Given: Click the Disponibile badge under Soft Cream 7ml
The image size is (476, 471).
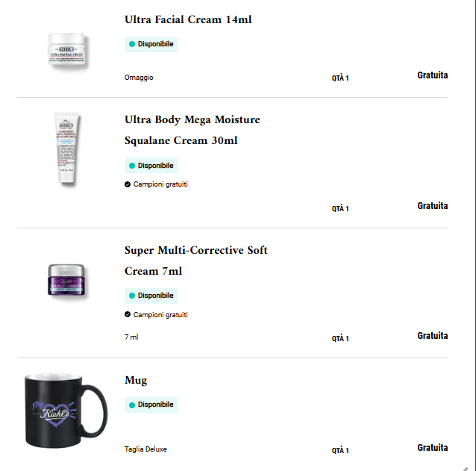Looking at the screenshot, I should pyautogui.click(x=151, y=296).
